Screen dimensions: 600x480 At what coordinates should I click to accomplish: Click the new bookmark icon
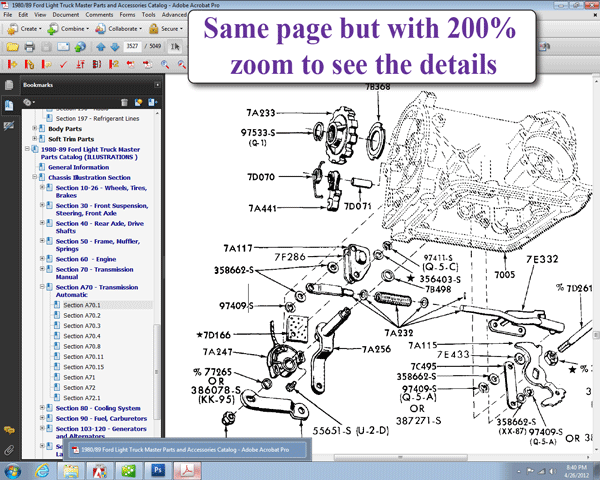click(138, 102)
